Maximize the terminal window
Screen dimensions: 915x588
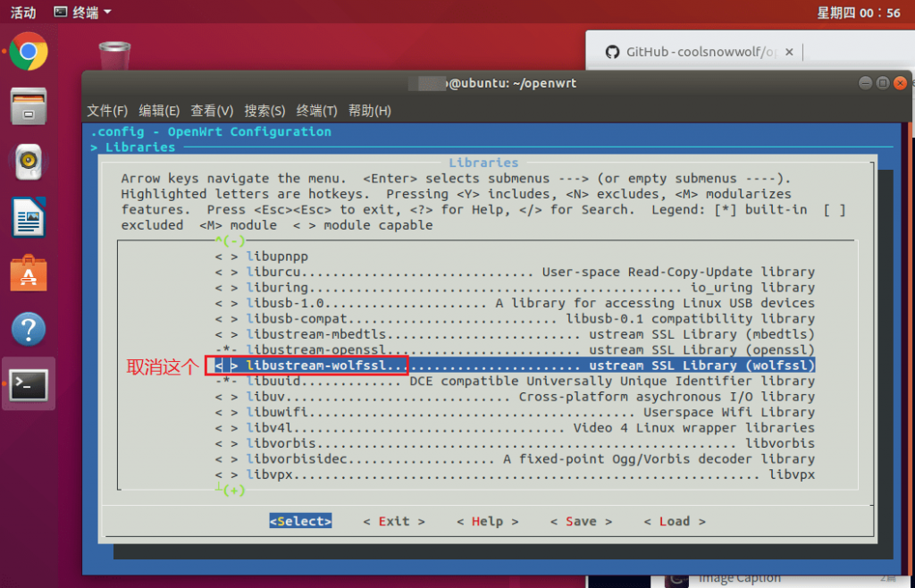pyautogui.click(x=883, y=83)
